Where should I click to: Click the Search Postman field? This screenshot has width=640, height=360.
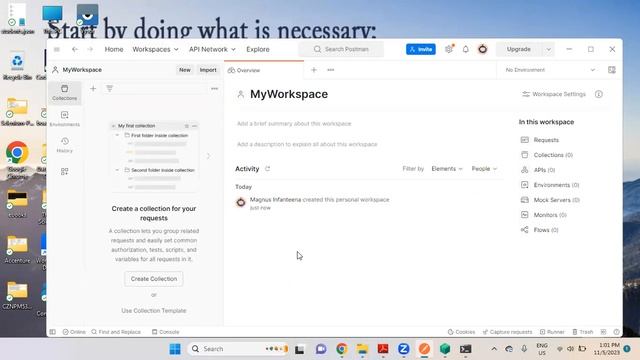(341, 49)
